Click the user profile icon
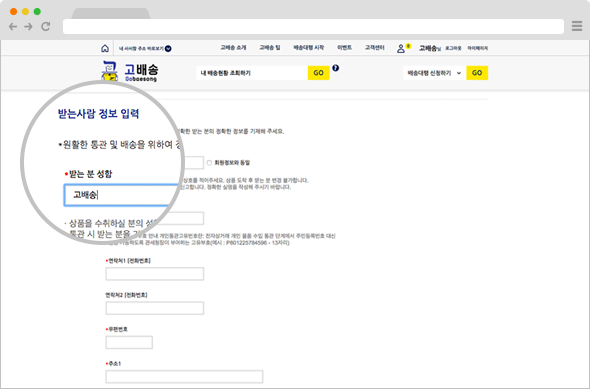 tap(401, 49)
